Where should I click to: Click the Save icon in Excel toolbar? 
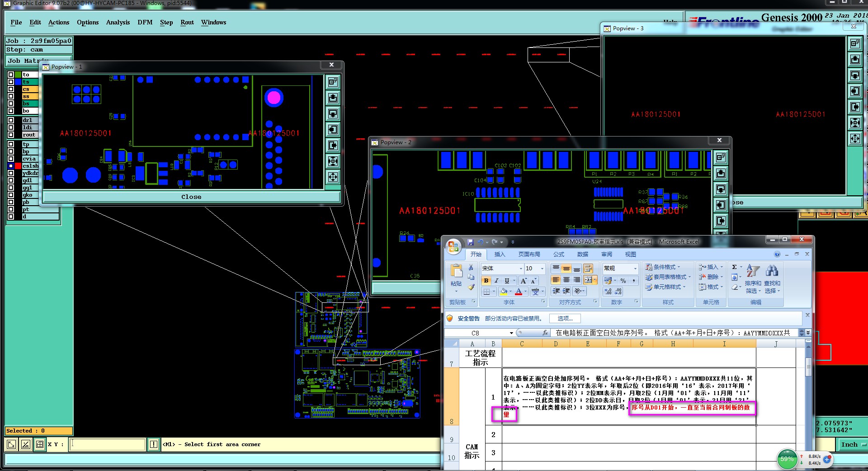coord(471,242)
